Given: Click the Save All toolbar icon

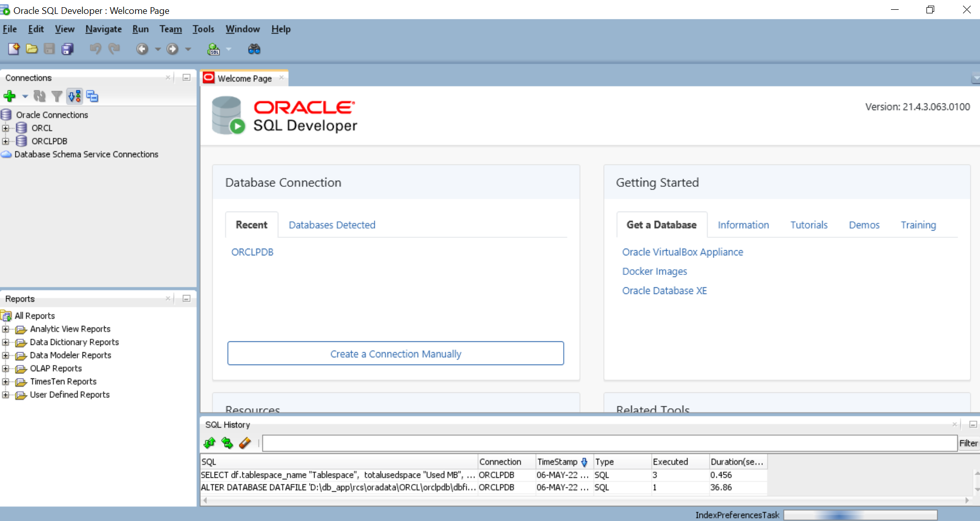Looking at the screenshot, I should point(67,49).
